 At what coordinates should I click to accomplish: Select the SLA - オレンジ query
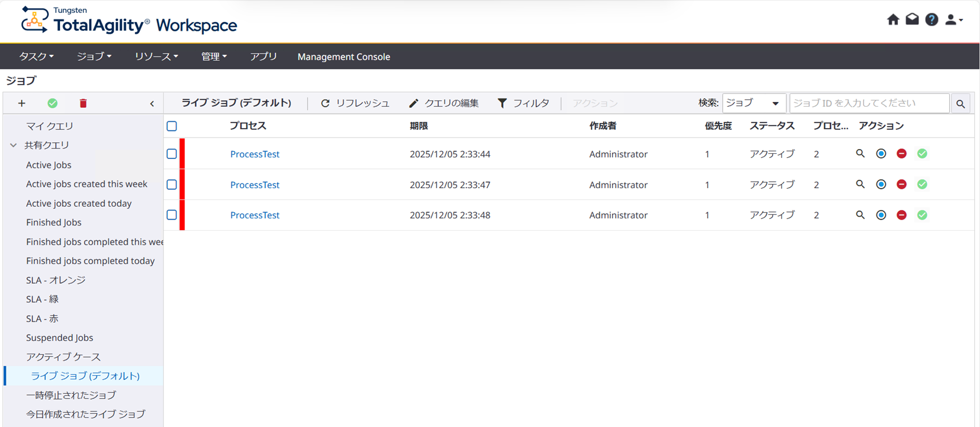(x=55, y=280)
